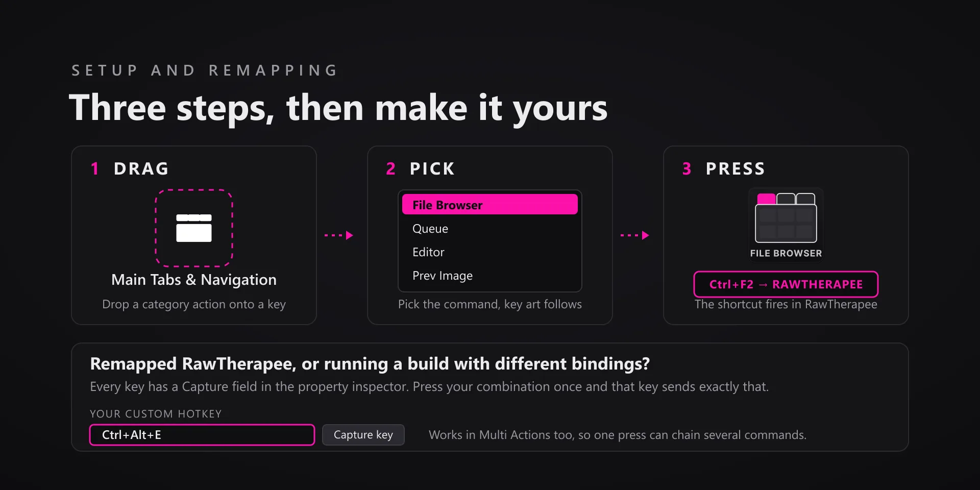Click the FILE BROWSER label under the key
The width and height of the screenshot is (980, 490).
tap(786, 253)
